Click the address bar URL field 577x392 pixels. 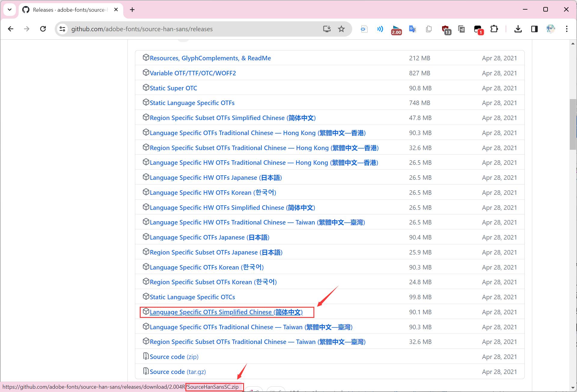click(192, 29)
